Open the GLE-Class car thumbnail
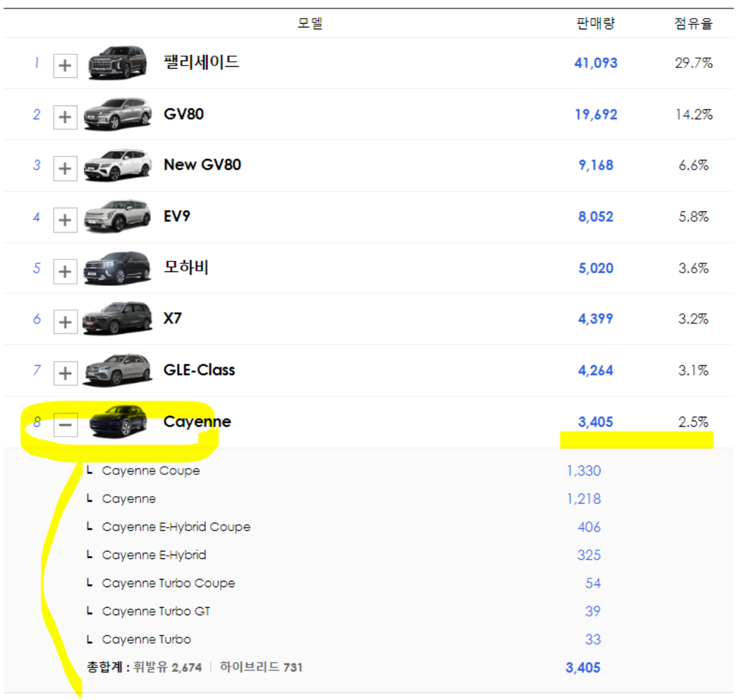The image size is (736, 700). coord(117,371)
